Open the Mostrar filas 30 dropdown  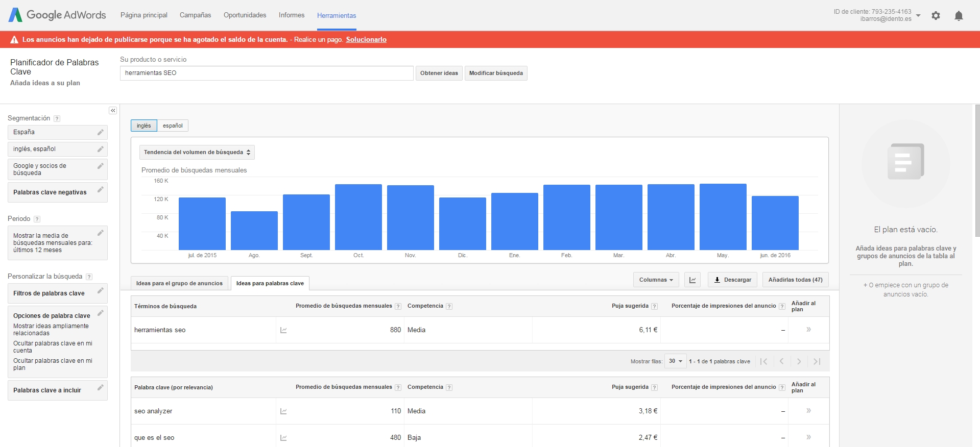[x=676, y=361]
